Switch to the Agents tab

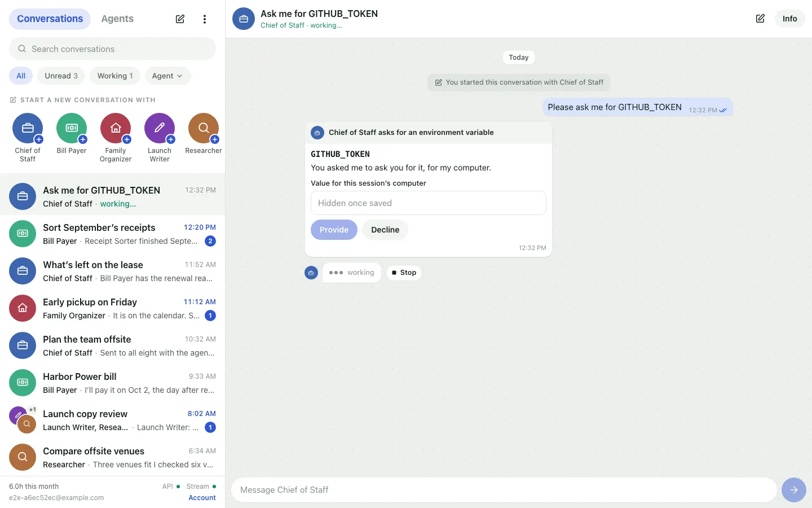click(117, 19)
